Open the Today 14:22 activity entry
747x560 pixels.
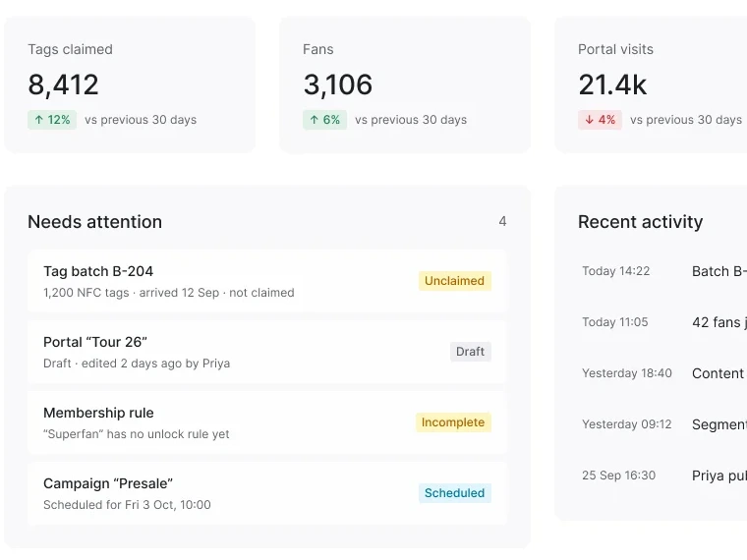click(x=664, y=271)
